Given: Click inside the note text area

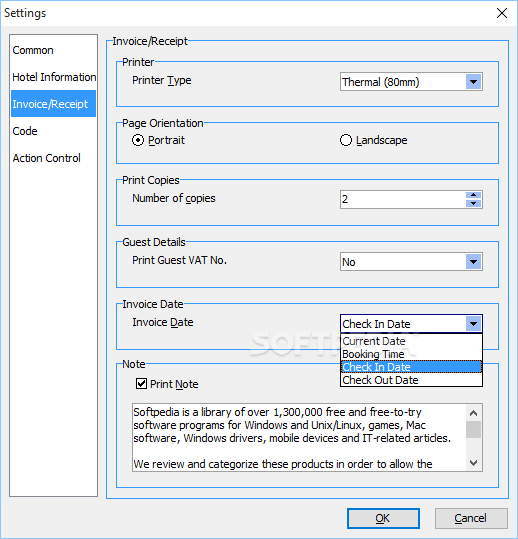Looking at the screenshot, I should tap(299, 438).
